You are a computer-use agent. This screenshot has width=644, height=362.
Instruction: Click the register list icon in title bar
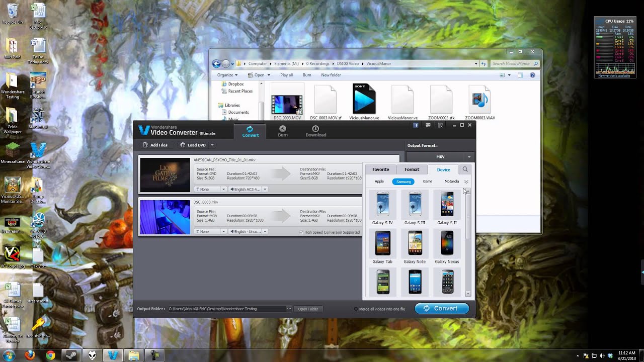(x=440, y=125)
